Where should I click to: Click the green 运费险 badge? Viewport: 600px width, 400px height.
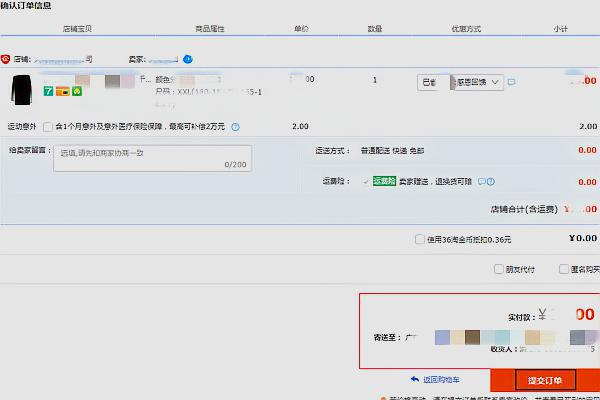pos(384,181)
